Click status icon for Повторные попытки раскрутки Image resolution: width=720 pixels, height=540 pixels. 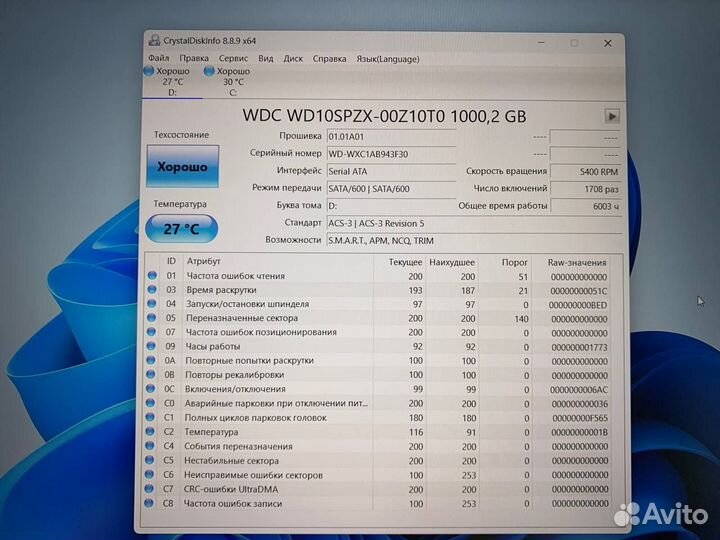[x=151, y=360]
